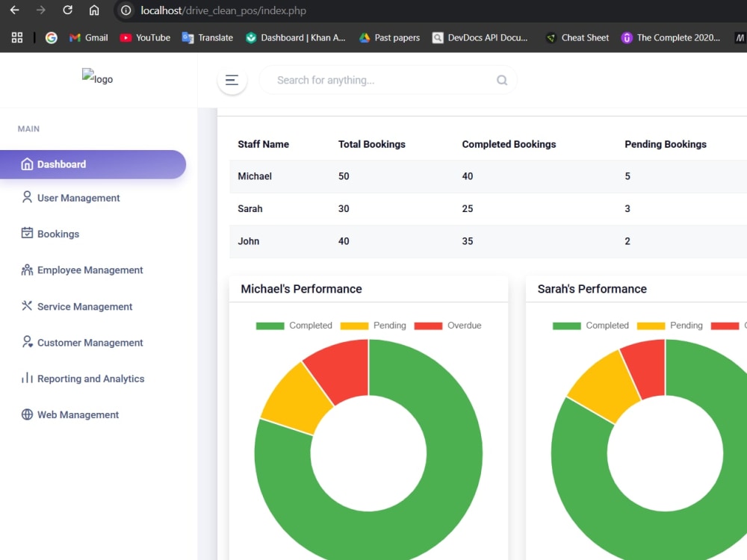Reload the page with refresh icon
This screenshot has height=560, width=747.
pyautogui.click(x=68, y=10)
